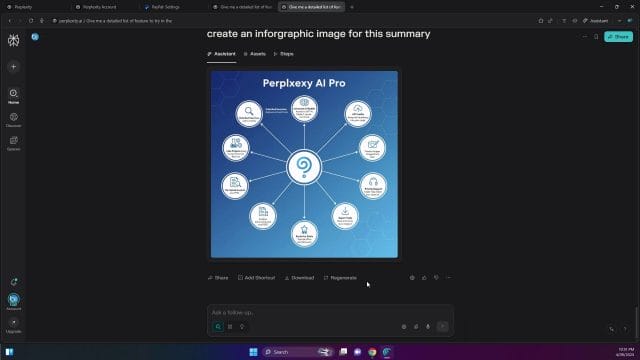The width and height of the screenshot is (640, 360).
Task: Open Google Chrome from the taskbar
Action: click(x=372, y=352)
